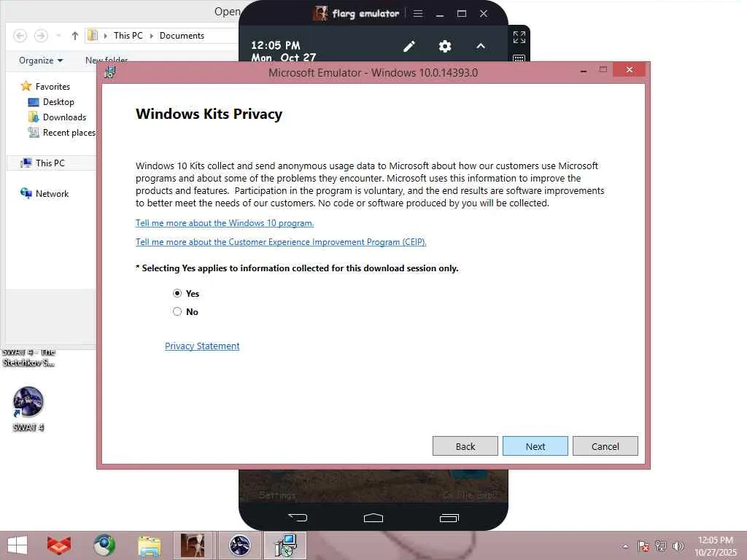Image resolution: width=747 pixels, height=560 pixels.
Task: Open settings gear in flarg emulator
Action: (444, 46)
